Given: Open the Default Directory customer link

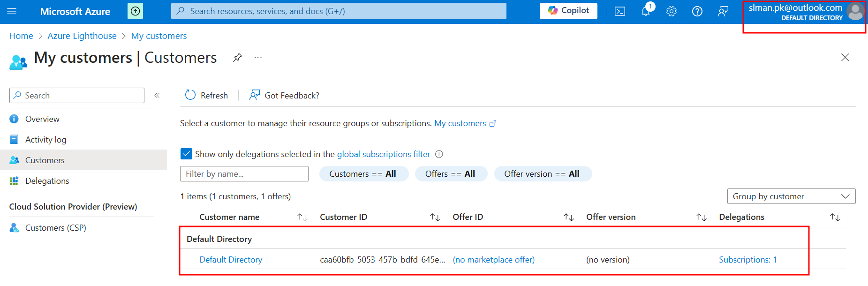Looking at the screenshot, I should (231, 260).
